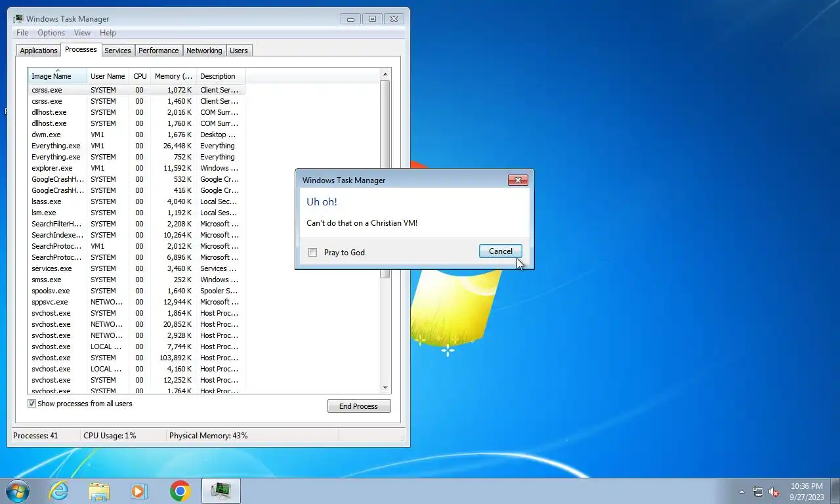Open the Windows Start menu orb
This screenshot has height=504, width=840.
pyautogui.click(x=18, y=491)
